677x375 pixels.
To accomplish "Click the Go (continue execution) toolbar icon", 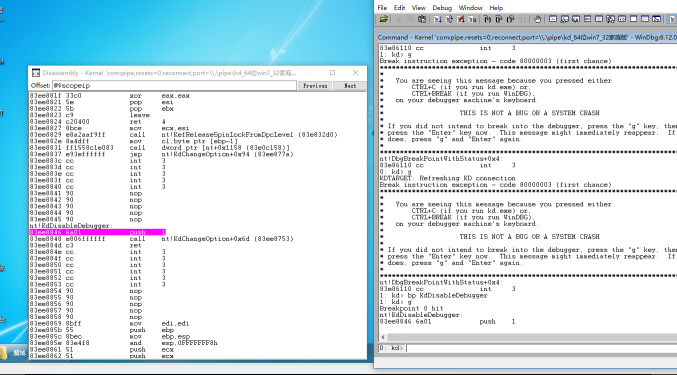I will [437, 19].
